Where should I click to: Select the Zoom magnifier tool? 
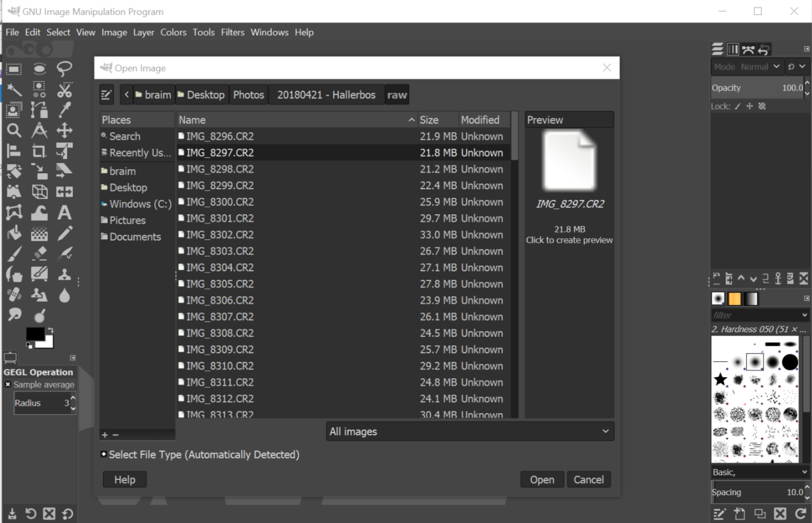point(14,130)
